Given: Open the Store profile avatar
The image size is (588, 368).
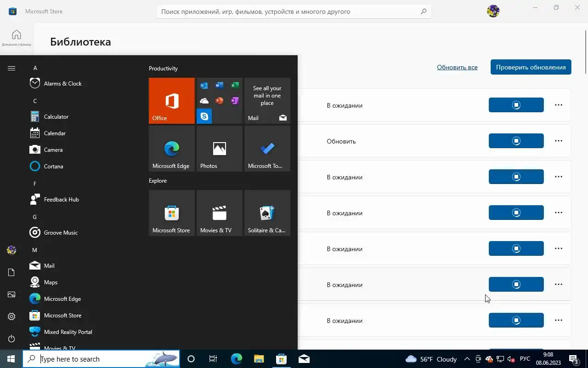Looking at the screenshot, I should (x=493, y=11).
